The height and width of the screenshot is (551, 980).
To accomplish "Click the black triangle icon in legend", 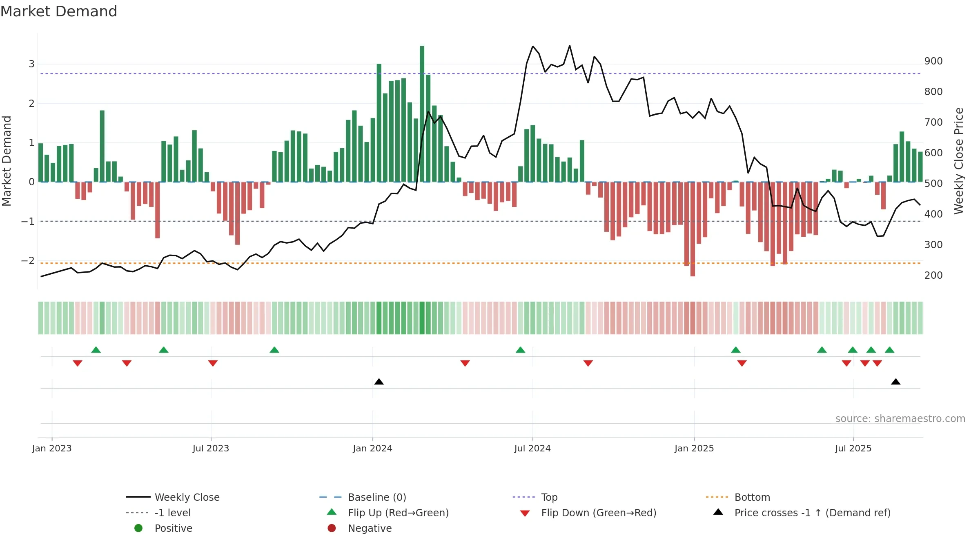I will coord(718,512).
